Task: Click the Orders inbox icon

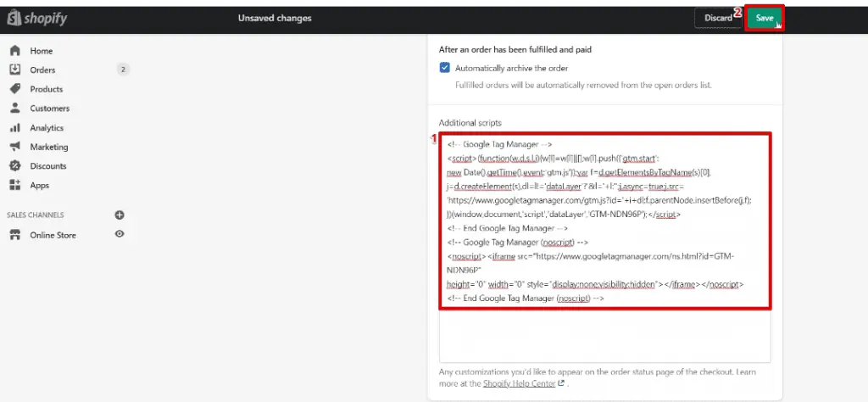Action: click(x=15, y=70)
